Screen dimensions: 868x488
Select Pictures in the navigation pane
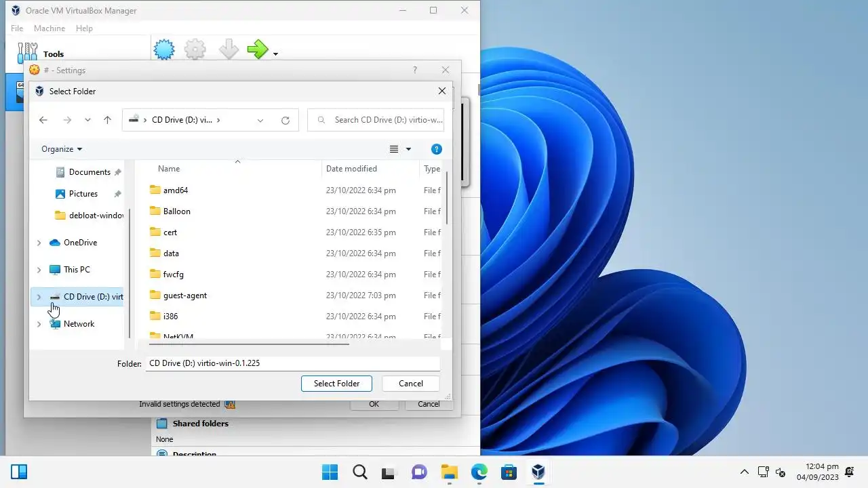(x=83, y=194)
